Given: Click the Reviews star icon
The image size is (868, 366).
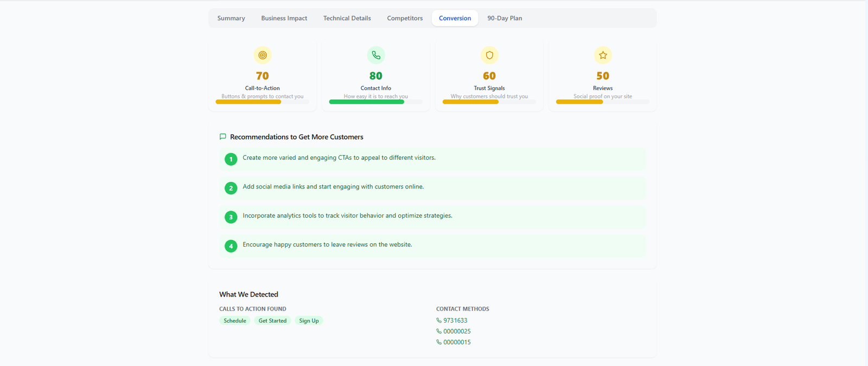Looking at the screenshot, I should 603,55.
